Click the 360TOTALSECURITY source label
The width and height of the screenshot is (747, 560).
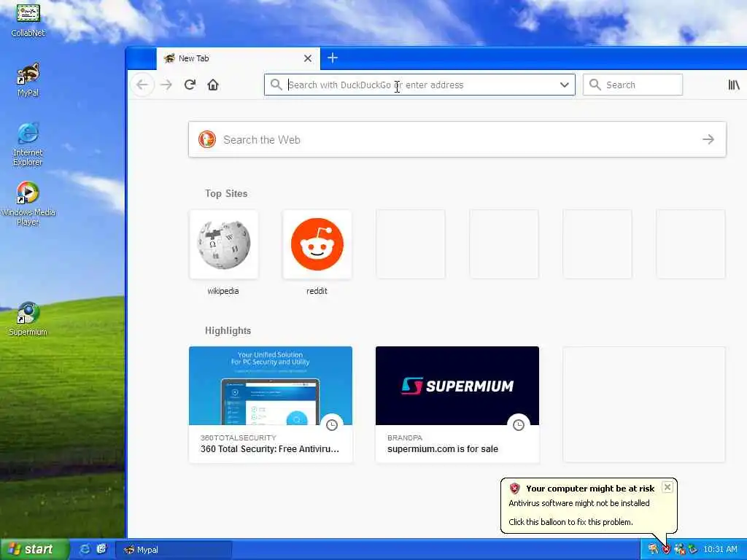[x=239, y=437]
